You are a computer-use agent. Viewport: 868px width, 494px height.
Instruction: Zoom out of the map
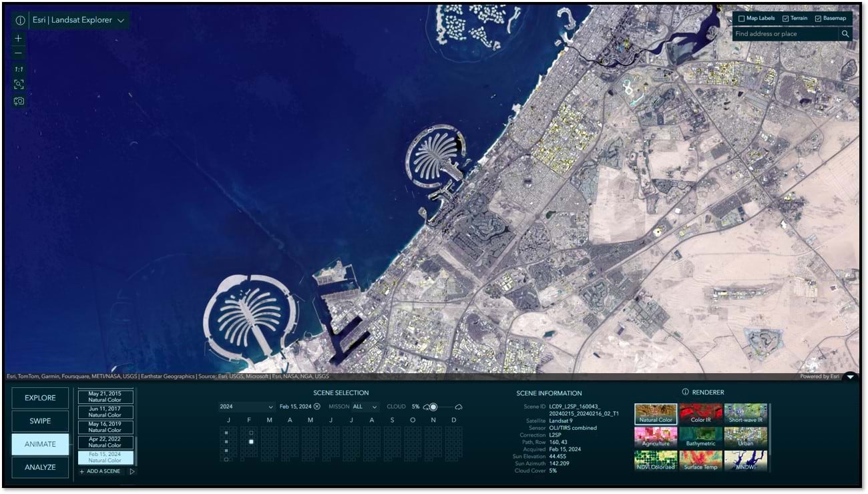pos(19,53)
